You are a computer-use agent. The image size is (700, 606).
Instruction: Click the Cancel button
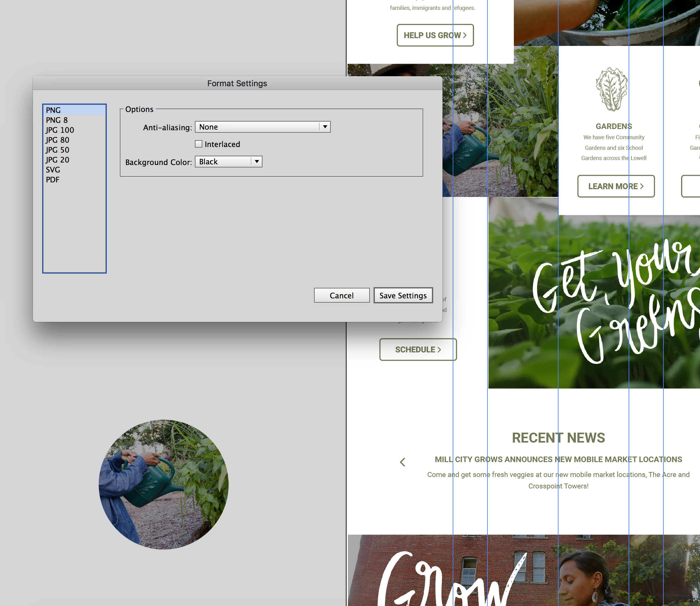[x=341, y=295]
